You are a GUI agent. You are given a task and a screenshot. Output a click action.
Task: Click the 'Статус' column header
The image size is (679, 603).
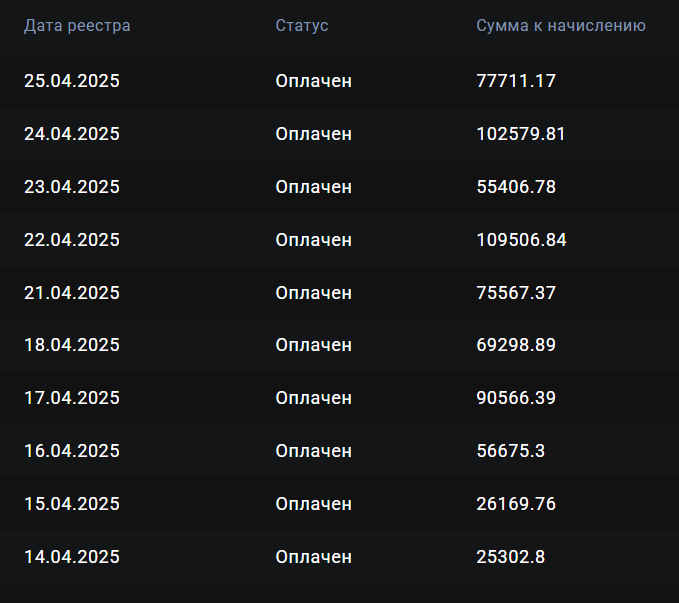(302, 26)
